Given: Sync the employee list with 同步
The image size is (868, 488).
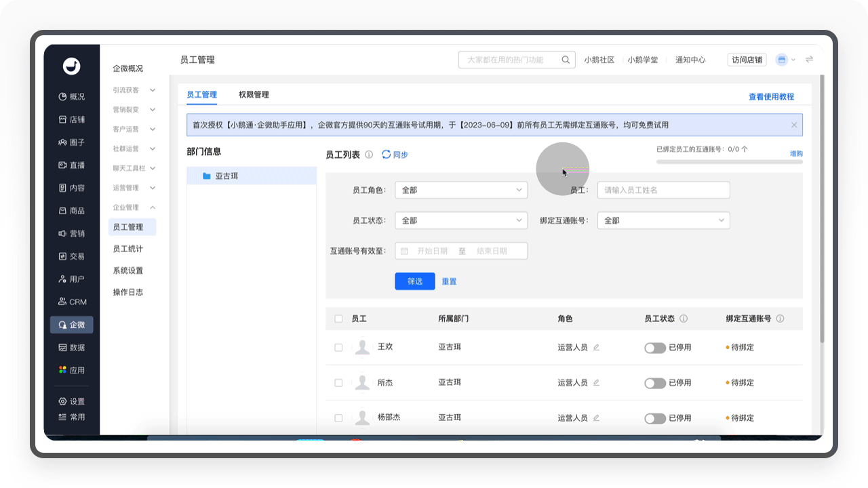Looking at the screenshot, I should point(395,155).
